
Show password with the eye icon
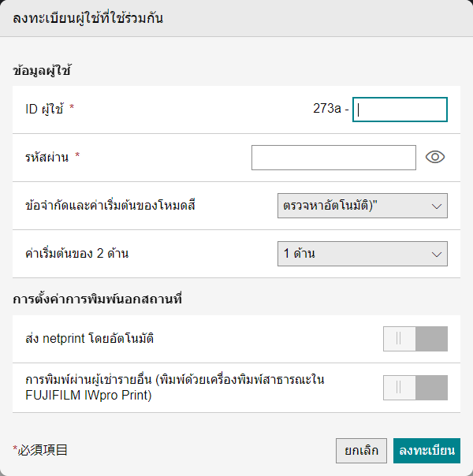point(435,158)
